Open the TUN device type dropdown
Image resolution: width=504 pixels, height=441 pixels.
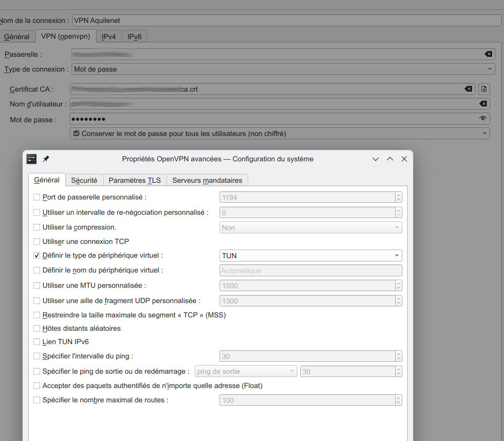[x=310, y=256]
